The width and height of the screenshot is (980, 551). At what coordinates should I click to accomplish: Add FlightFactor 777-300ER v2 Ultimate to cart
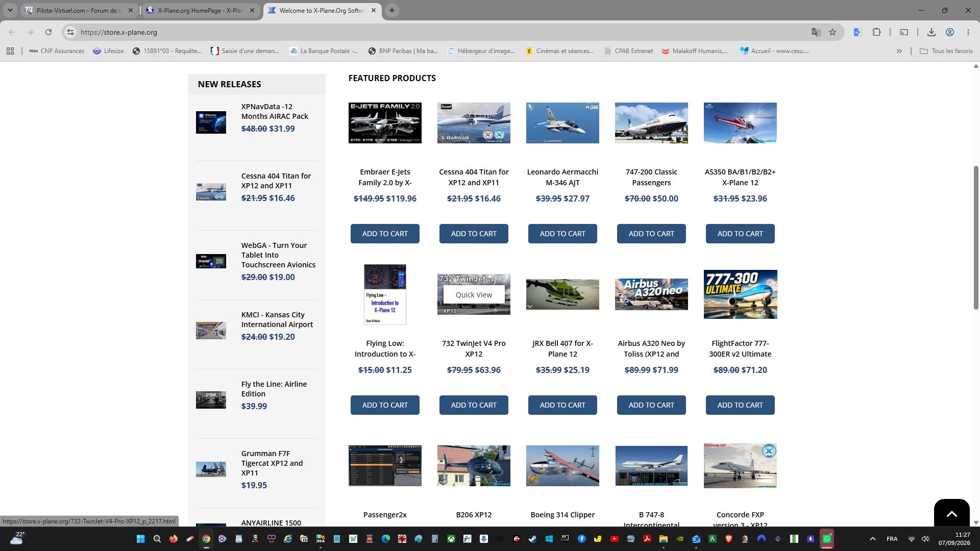click(x=740, y=405)
